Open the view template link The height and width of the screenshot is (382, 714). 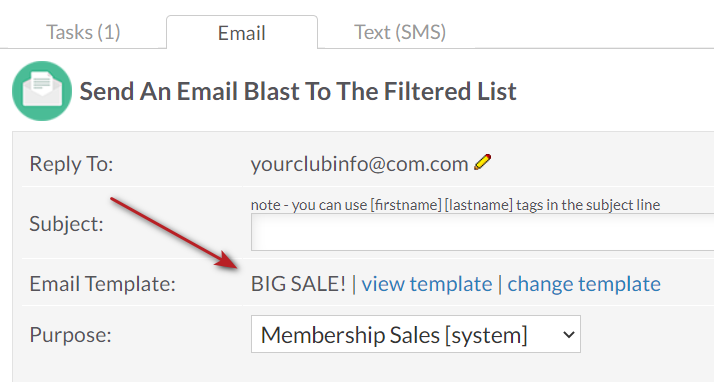pos(427,284)
